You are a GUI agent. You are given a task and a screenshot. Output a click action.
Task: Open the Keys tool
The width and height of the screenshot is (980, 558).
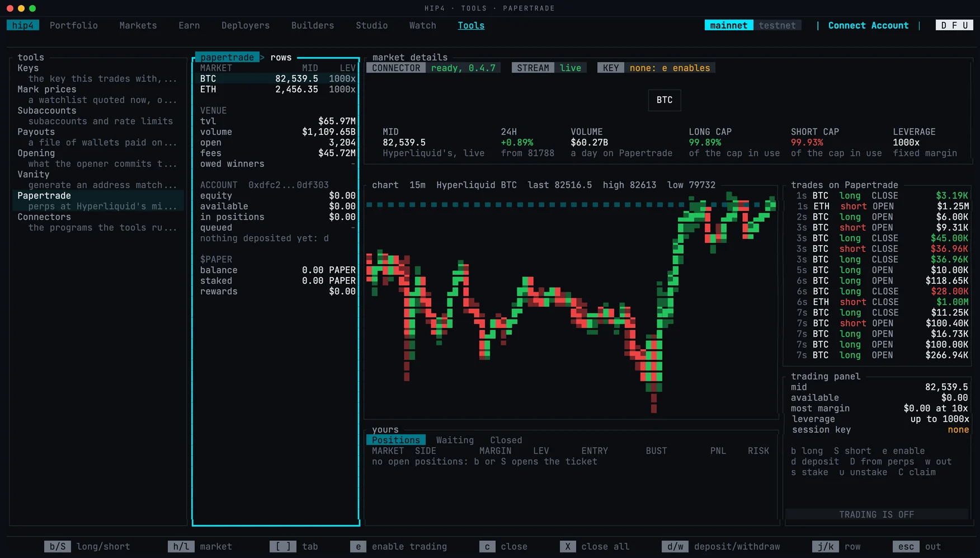point(98,73)
